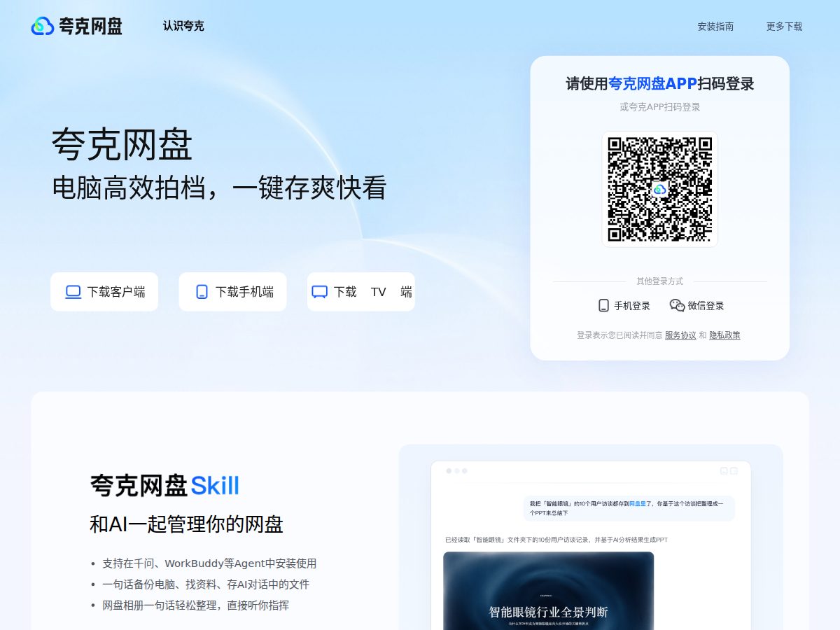Open the 认识夸克 menu item
This screenshot has width=840, height=630.
[x=183, y=27]
